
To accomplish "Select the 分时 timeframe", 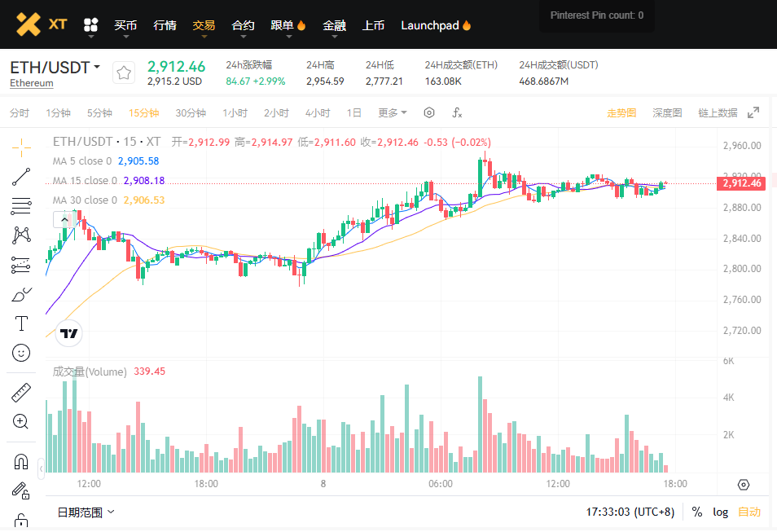I will coord(20,112).
